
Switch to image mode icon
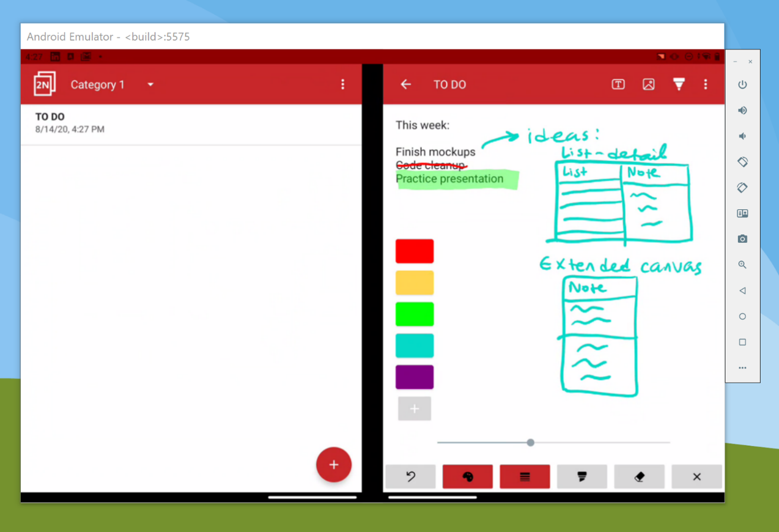649,84
